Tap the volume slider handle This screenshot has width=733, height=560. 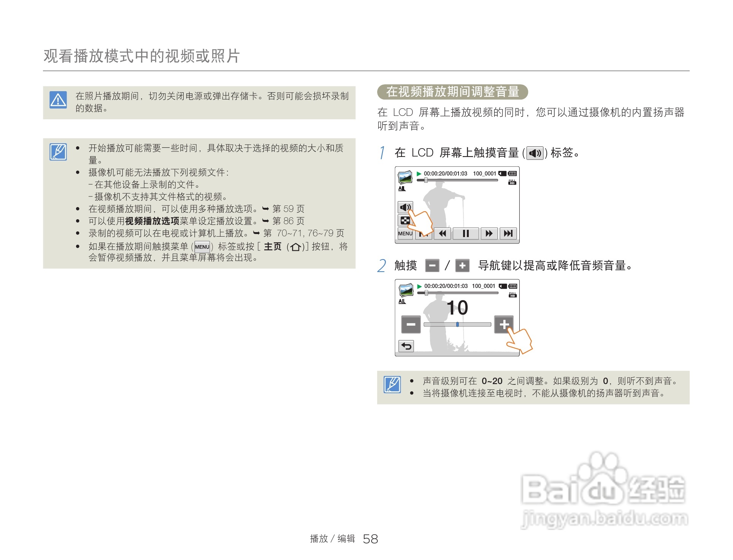(x=457, y=325)
